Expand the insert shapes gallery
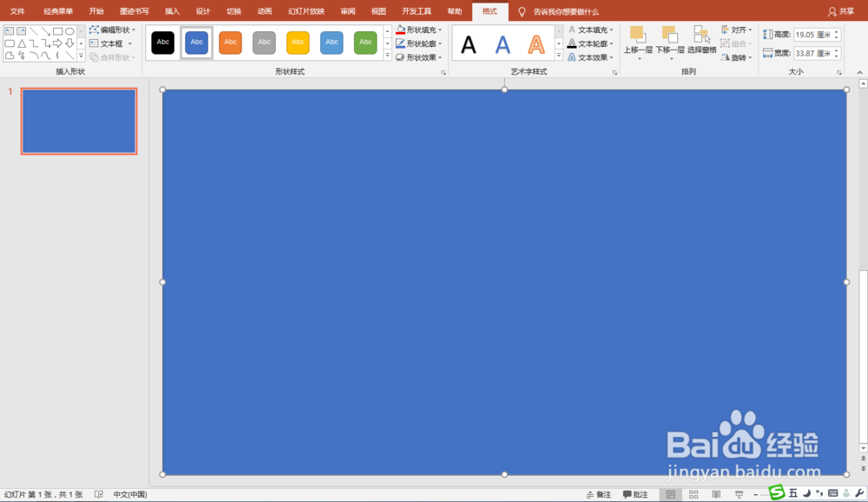Image resolution: width=868 pixels, height=502 pixels. point(81,56)
